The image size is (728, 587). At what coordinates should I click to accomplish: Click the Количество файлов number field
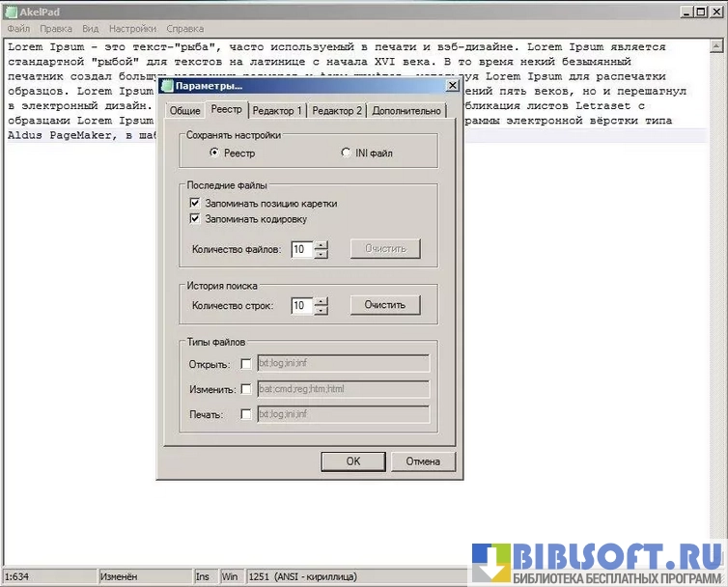coord(301,249)
